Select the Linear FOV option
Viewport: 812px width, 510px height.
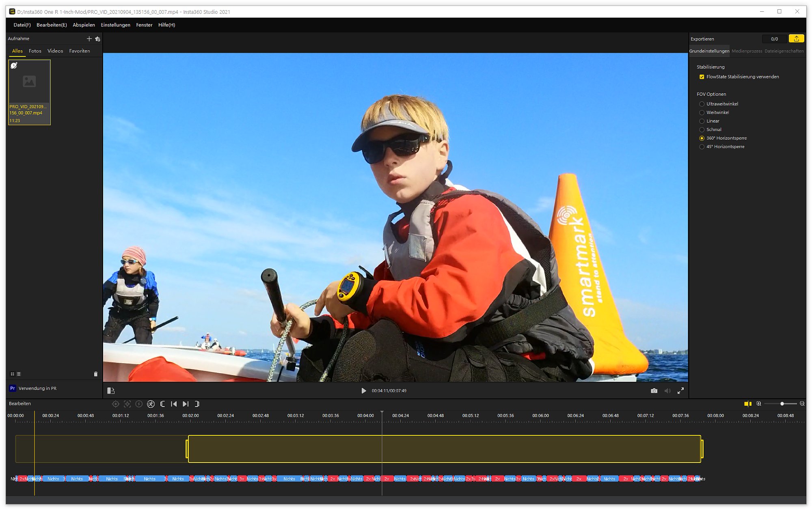pos(702,121)
